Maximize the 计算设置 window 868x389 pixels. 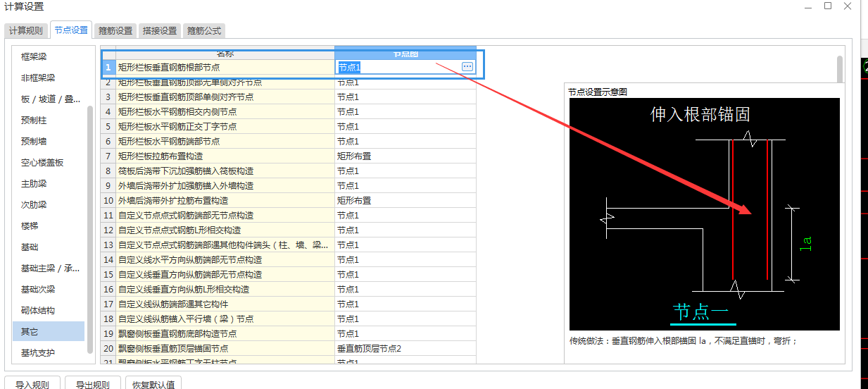coord(828,6)
